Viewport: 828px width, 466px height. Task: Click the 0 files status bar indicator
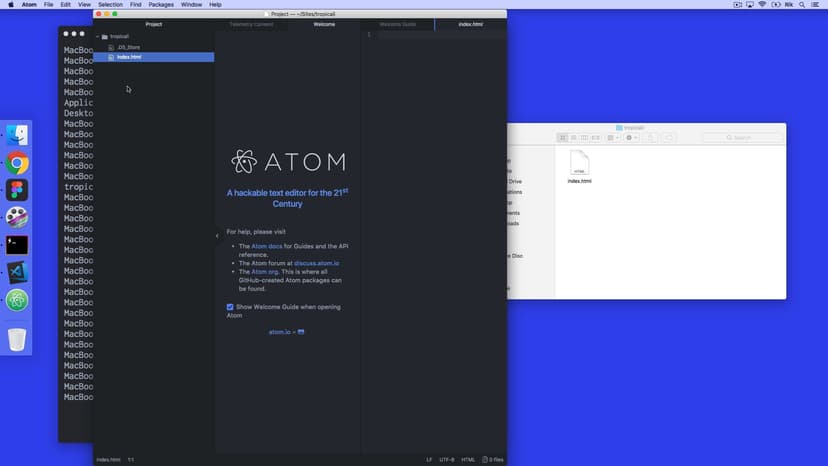click(x=493, y=460)
